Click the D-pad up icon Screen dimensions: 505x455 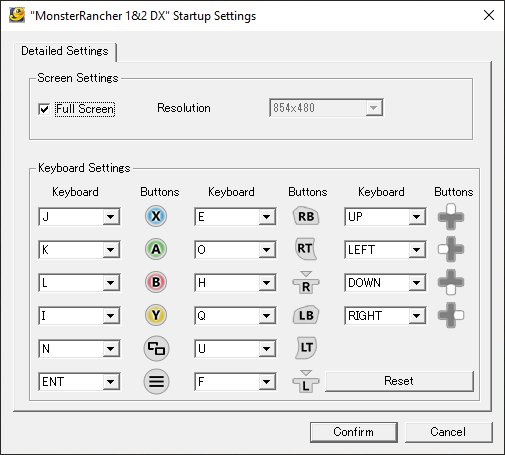click(451, 217)
